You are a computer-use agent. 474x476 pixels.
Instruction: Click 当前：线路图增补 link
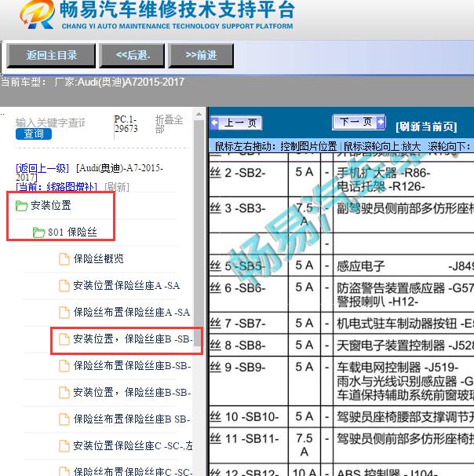click(57, 187)
